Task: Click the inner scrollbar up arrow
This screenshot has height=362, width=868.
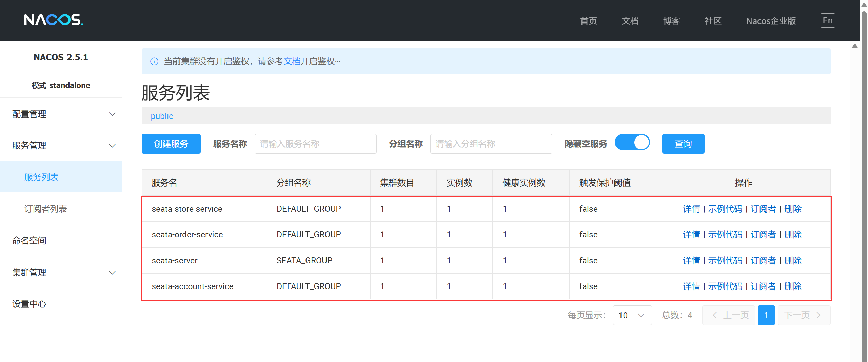Action: (855, 46)
